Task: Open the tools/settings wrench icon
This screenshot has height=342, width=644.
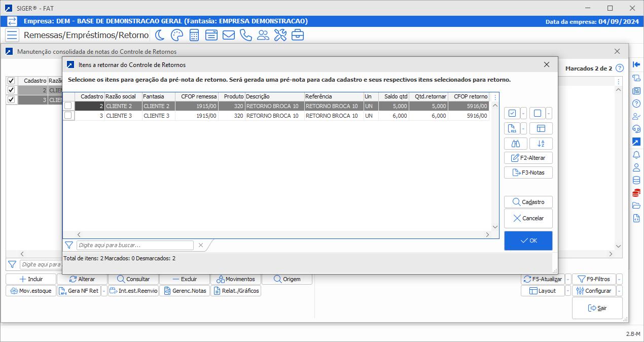Action: (x=280, y=36)
